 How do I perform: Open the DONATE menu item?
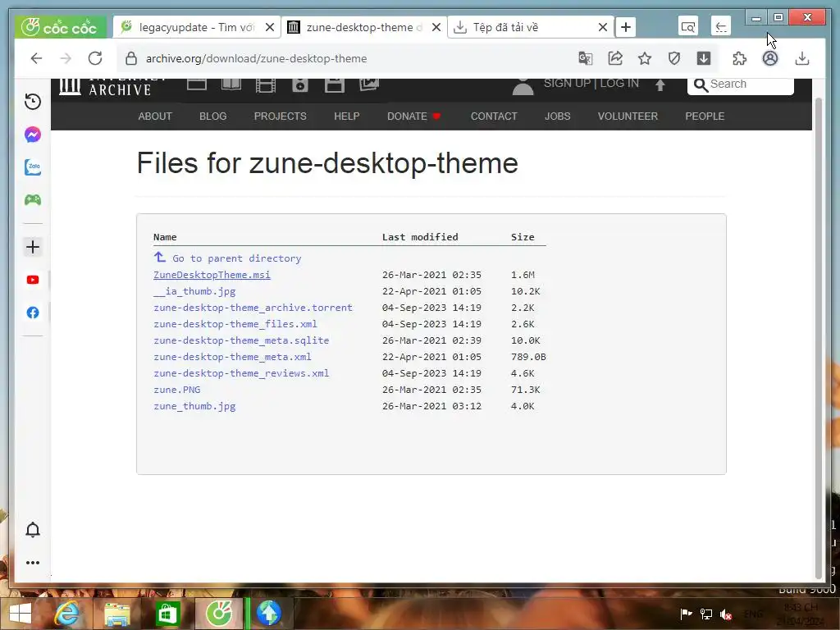click(x=413, y=116)
